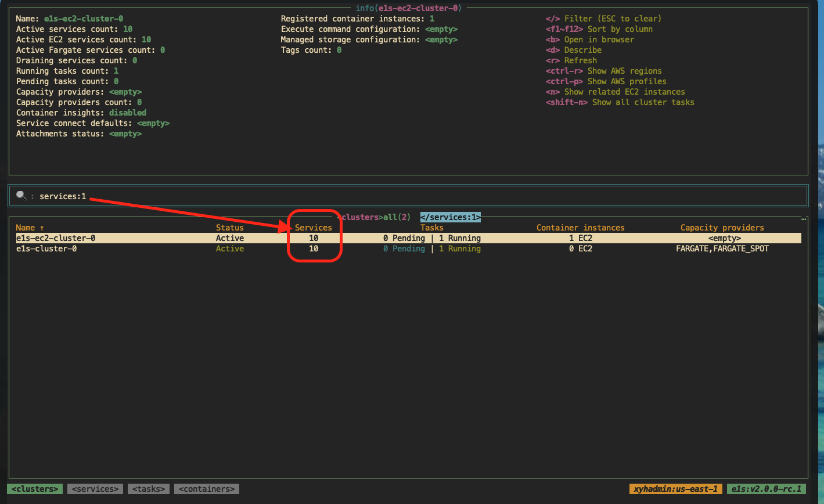824x504 pixels.
Task: Sort by the Tasks column header
Action: click(432, 228)
